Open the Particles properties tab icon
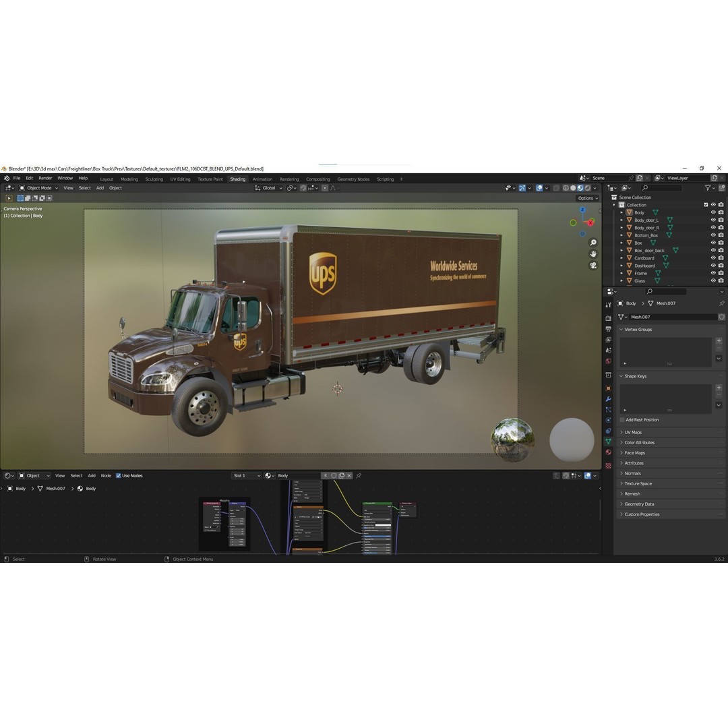This screenshot has width=728, height=728. (608, 410)
